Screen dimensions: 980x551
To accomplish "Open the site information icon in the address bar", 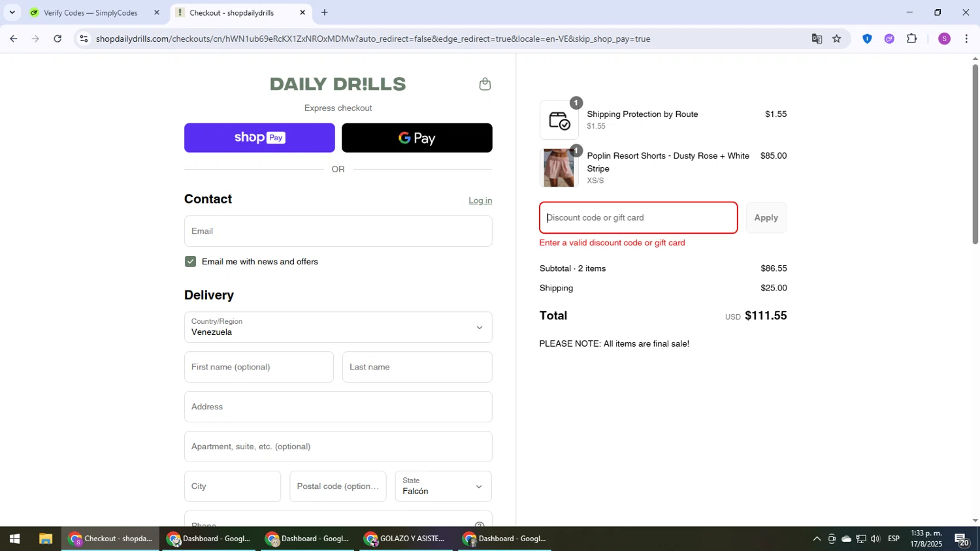I will tap(84, 39).
